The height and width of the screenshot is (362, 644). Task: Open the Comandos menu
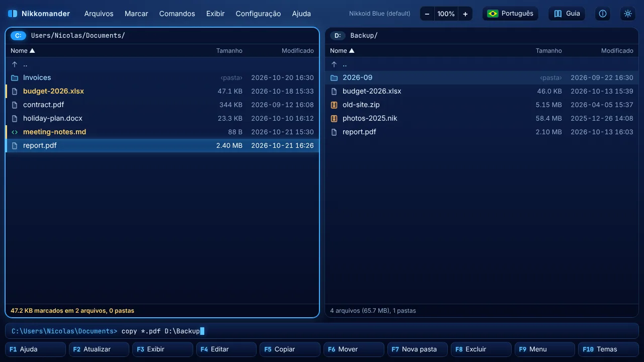[177, 14]
